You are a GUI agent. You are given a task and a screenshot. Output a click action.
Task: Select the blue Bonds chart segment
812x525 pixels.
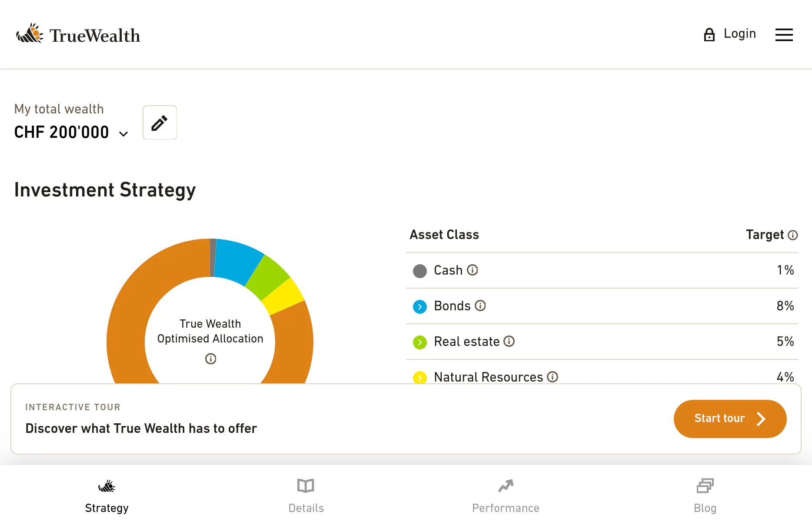[237, 260]
